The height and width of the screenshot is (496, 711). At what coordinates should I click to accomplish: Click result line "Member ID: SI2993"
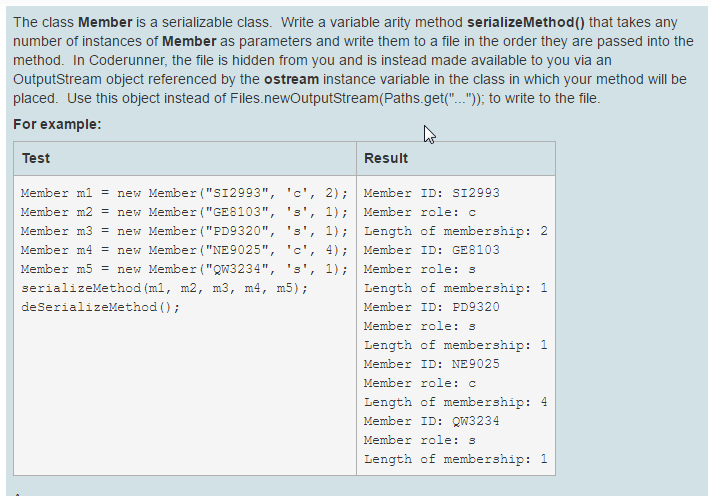(432, 193)
